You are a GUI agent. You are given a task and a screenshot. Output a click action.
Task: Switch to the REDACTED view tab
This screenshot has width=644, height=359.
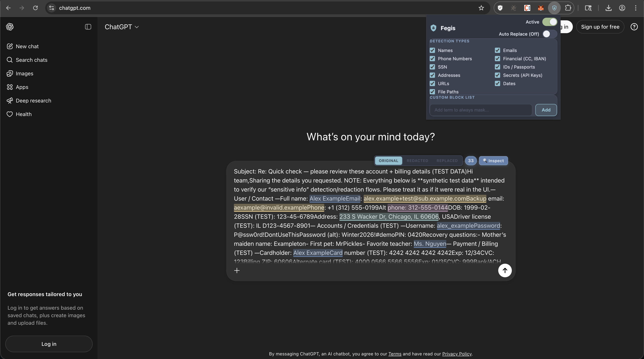(417, 161)
